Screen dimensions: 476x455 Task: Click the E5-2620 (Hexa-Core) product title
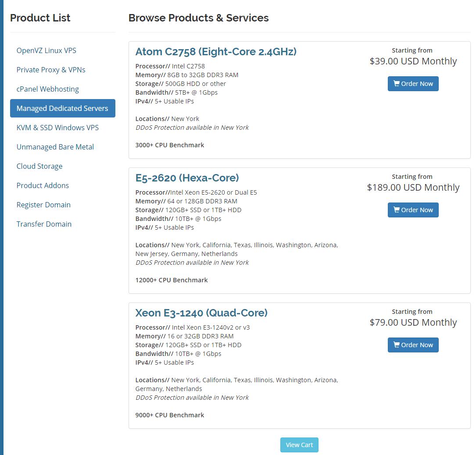tap(187, 178)
